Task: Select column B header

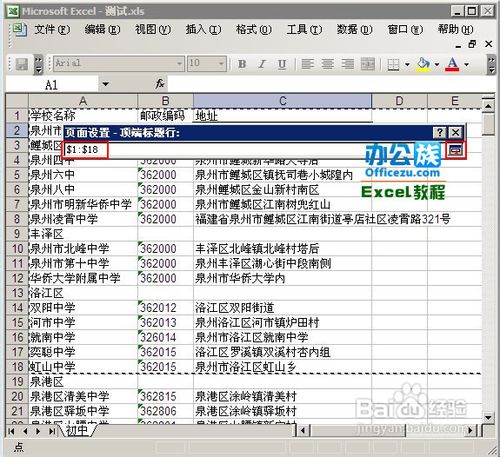Action: (165, 101)
